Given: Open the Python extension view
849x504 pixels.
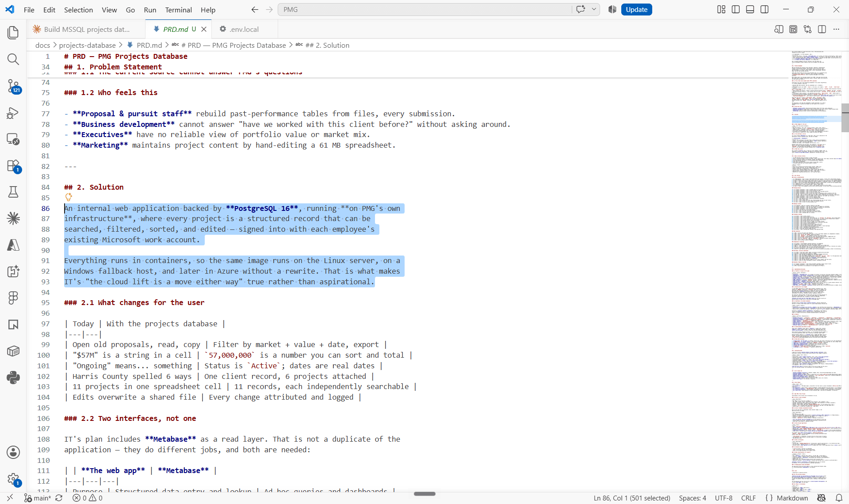Looking at the screenshot, I should 13,377.
